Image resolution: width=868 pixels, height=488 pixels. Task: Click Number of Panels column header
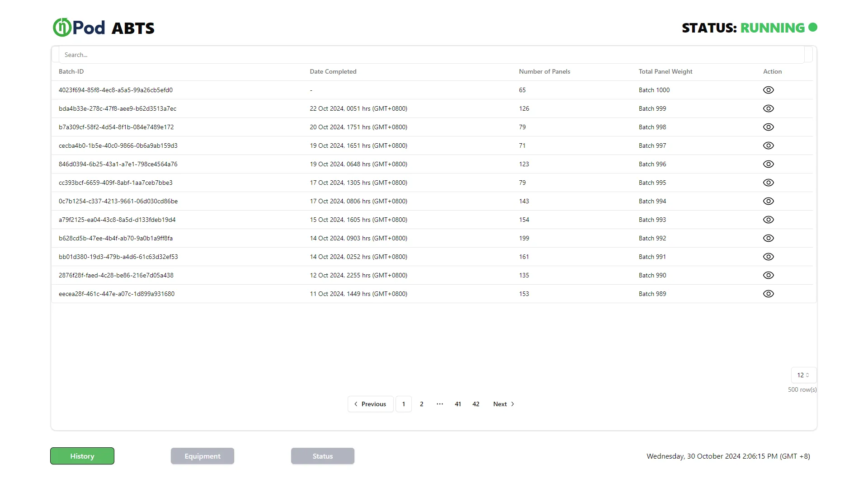click(x=544, y=71)
